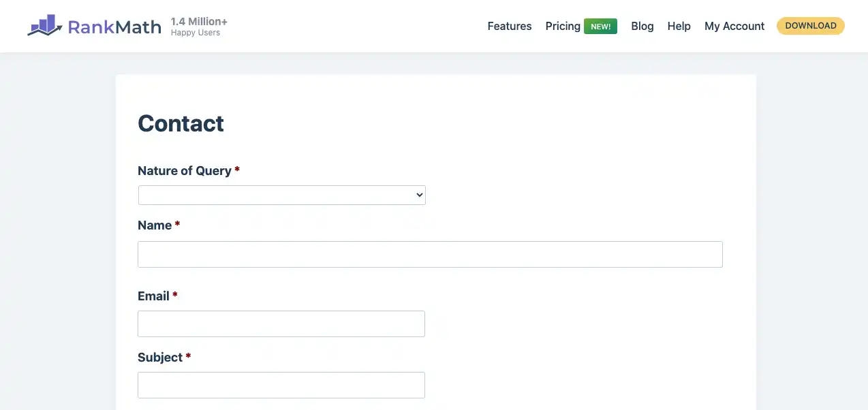The width and height of the screenshot is (868, 410).
Task: Click the Nature of Query label
Action: tap(185, 171)
